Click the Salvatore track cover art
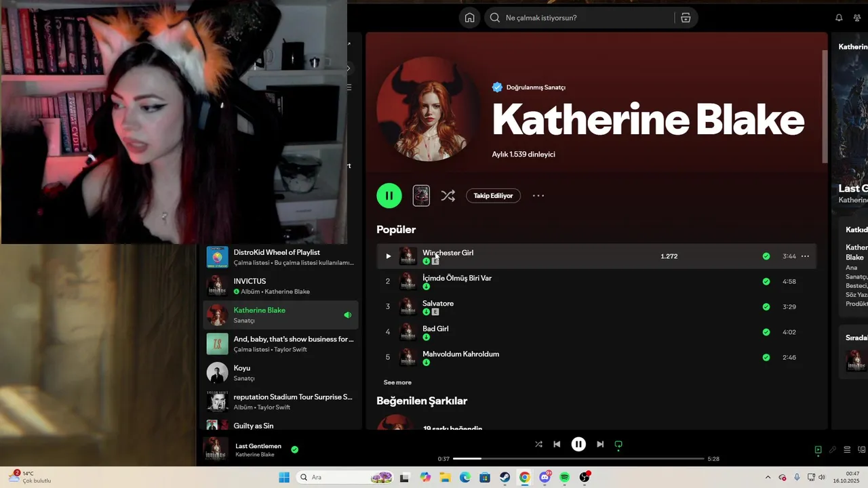868x488 pixels. click(x=408, y=306)
